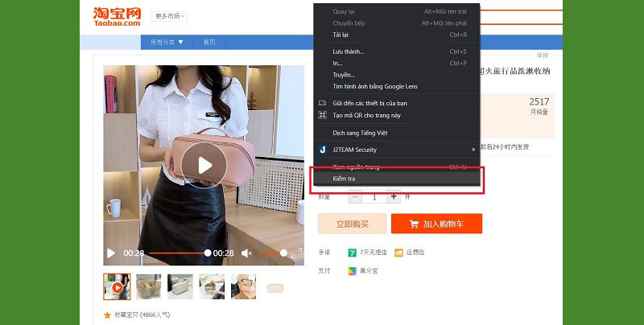Image resolution: width=644 pixels, height=325 pixels.
Task: Click the 加入购物车 add to cart button
Action: pyautogui.click(x=436, y=224)
